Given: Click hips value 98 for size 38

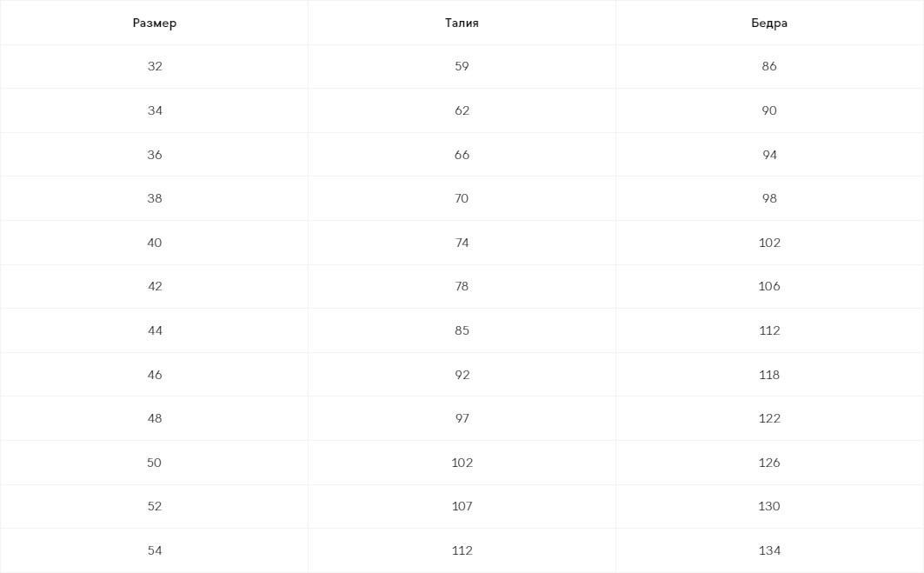Looking at the screenshot, I should (769, 198).
